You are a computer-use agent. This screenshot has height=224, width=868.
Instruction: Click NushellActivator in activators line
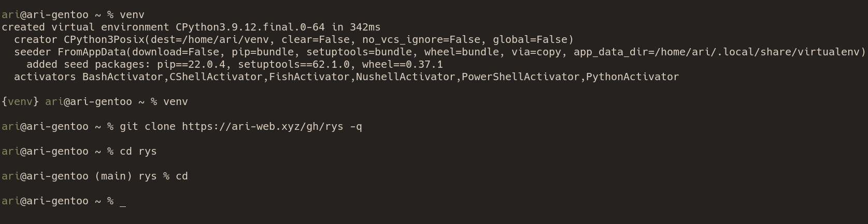[x=406, y=77]
